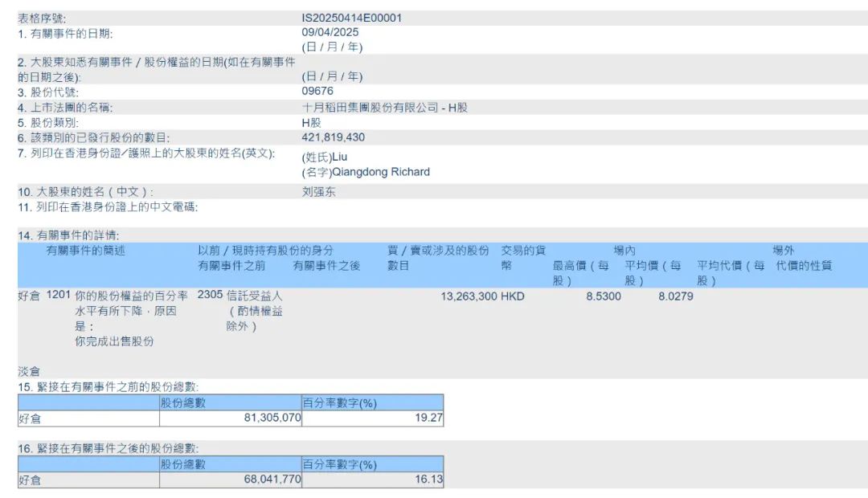Click the label 表格序號
The height and width of the screenshot is (498, 868).
click(x=42, y=18)
